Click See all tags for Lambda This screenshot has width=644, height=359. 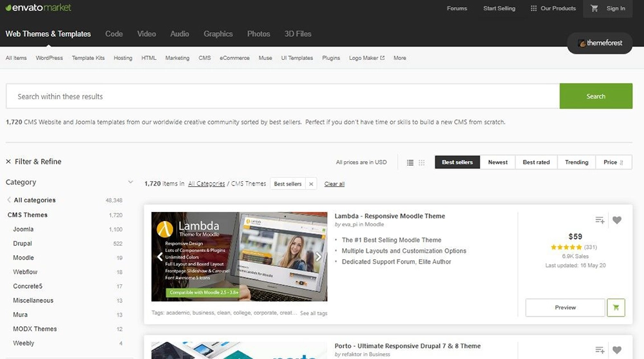pyautogui.click(x=314, y=313)
